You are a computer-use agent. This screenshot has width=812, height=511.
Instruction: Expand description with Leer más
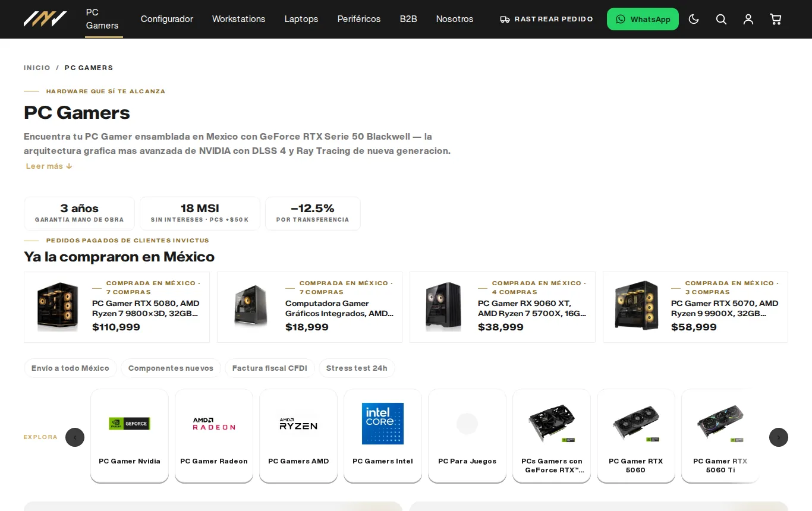49,166
